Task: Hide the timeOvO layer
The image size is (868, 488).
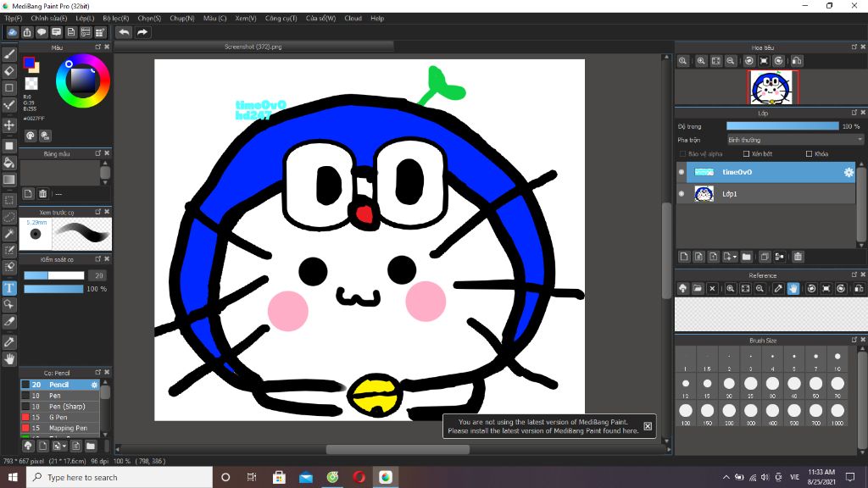Action: pos(682,172)
